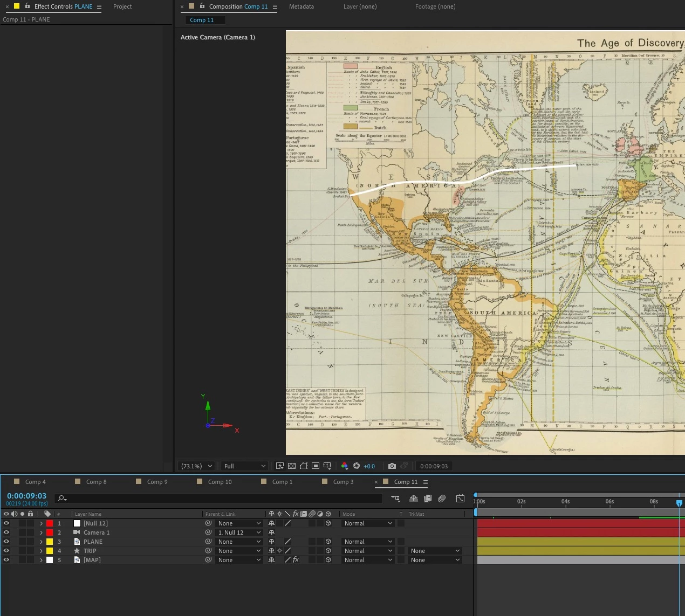Click the TRIP shape layer star icon
Screen dimensions: 685x616
[77, 551]
